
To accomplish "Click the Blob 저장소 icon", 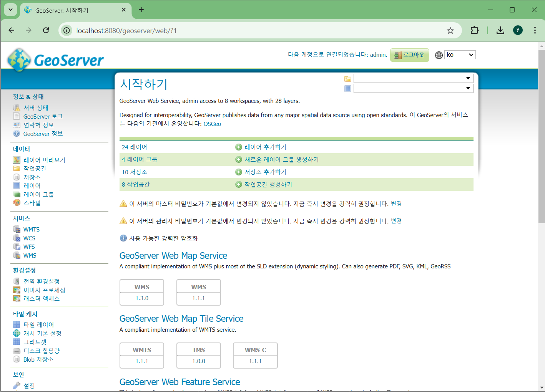I will [x=17, y=359].
